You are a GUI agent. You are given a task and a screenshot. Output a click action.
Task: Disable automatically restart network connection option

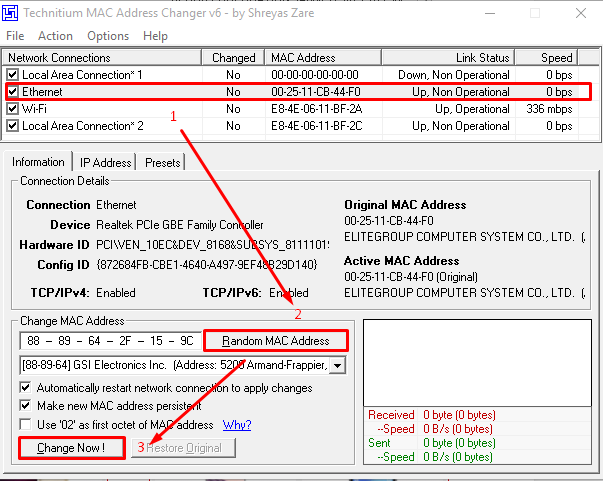[x=25, y=388]
